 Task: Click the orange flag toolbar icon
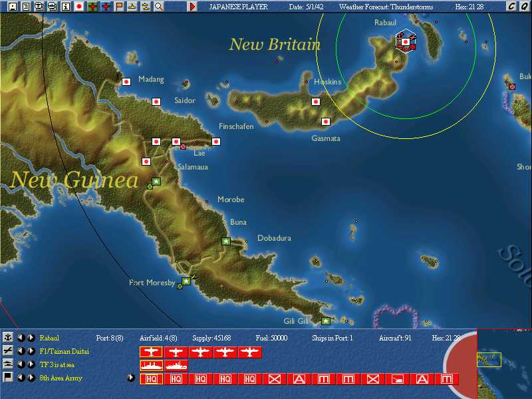point(119,6)
